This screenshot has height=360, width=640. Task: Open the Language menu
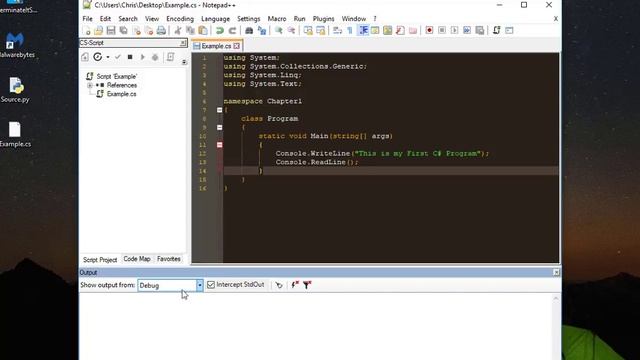coord(216,19)
